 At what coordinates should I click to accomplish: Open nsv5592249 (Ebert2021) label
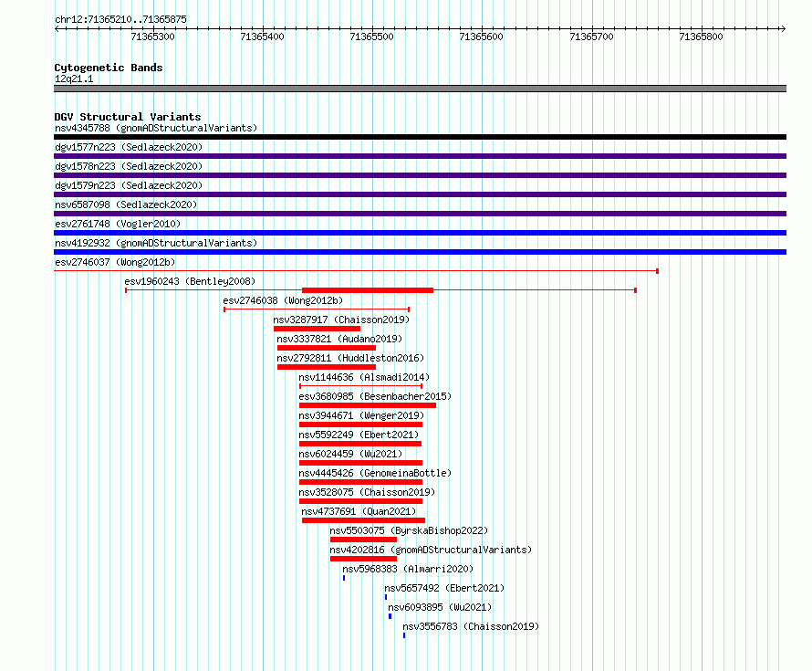click(x=359, y=435)
